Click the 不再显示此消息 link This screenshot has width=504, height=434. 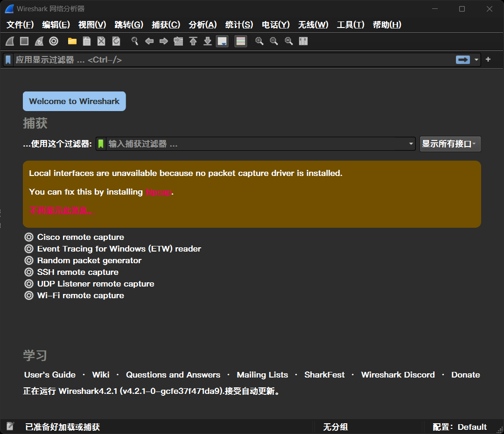[x=62, y=210]
